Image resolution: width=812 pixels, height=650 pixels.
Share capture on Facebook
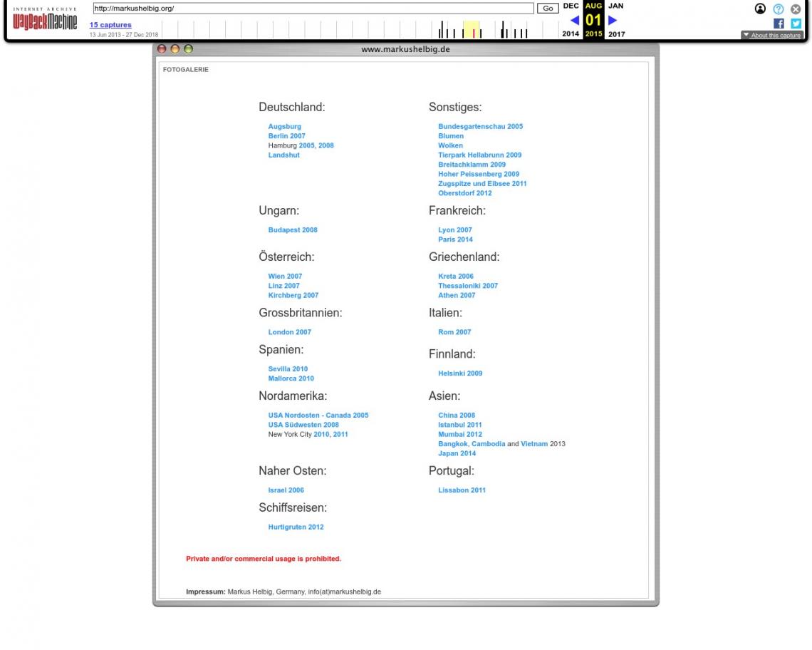click(x=779, y=24)
